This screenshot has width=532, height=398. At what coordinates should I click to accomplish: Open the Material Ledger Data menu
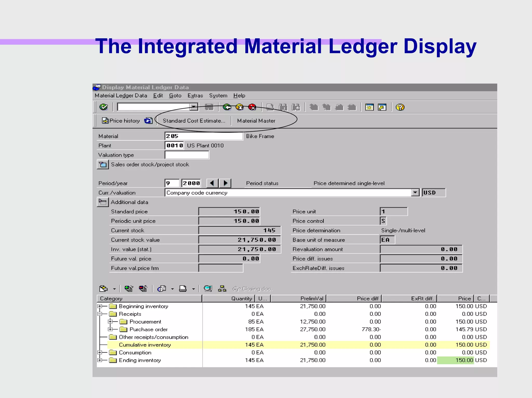pyautogui.click(x=121, y=95)
